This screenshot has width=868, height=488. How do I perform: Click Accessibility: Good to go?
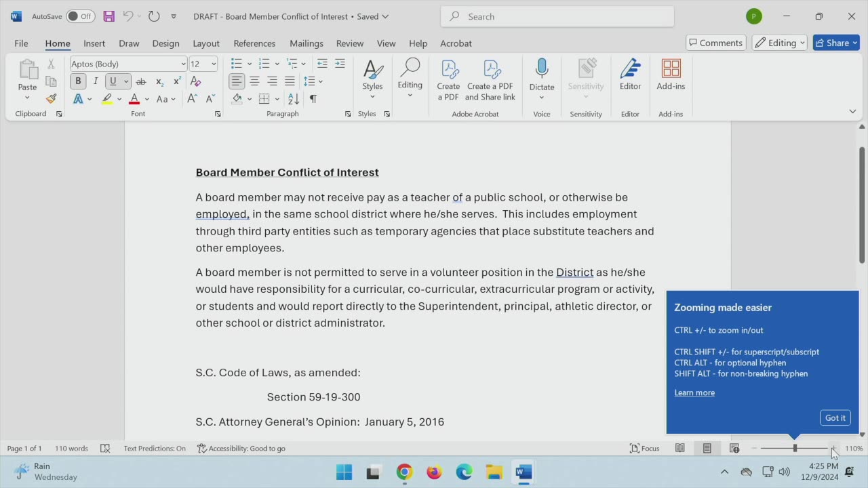tap(241, 448)
